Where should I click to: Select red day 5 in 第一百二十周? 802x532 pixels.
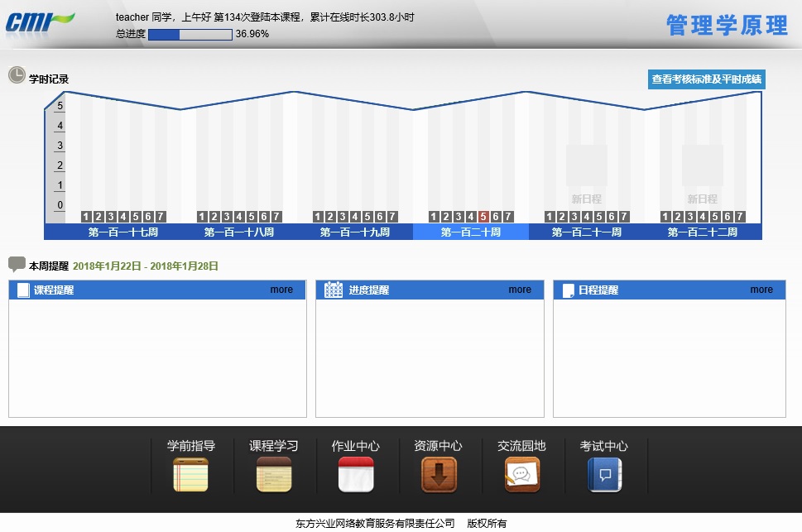pyautogui.click(x=483, y=217)
